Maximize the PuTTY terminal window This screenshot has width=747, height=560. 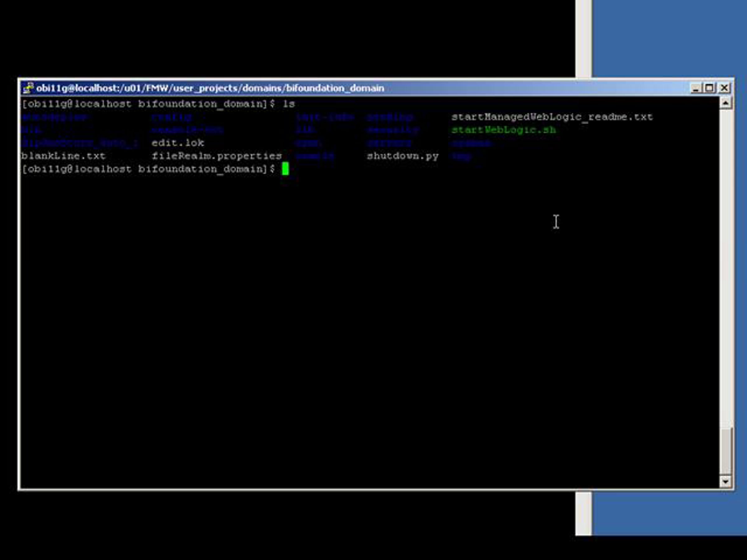click(x=709, y=88)
